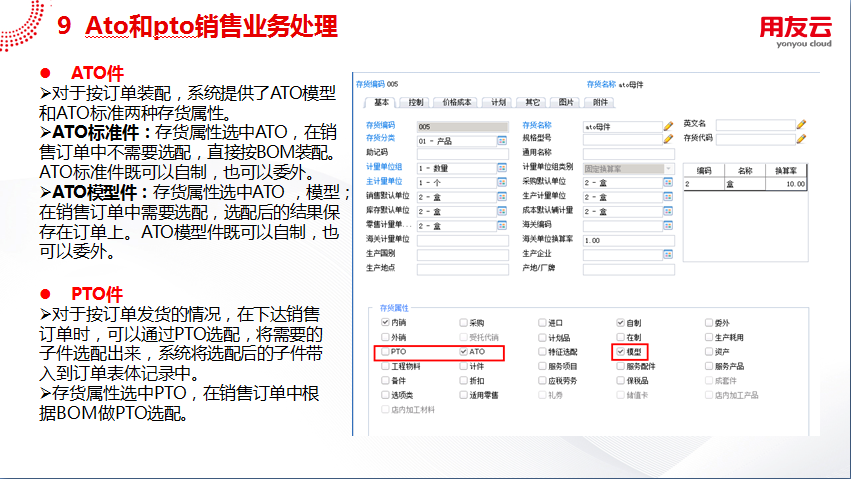Click the 助记码 input field

tap(463, 154)
